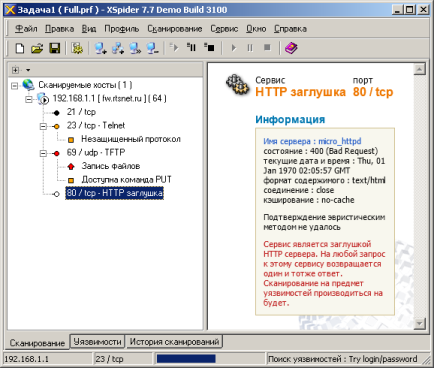Viewport: 434px width, 368px height.
Task: Select host 192.168.1.1 [ fw.rtsnet.ru ]
Action: [109, 99]
